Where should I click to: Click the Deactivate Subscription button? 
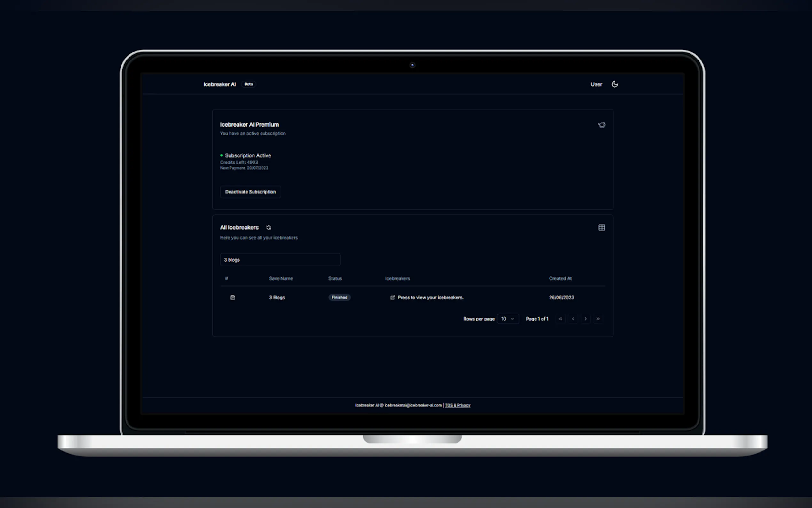tap(250, 192)
